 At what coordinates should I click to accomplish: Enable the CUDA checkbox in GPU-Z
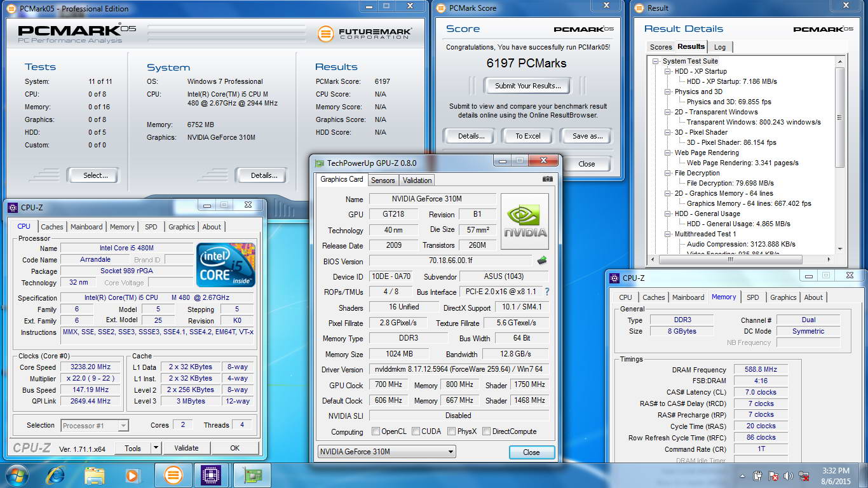coord(416,431)
